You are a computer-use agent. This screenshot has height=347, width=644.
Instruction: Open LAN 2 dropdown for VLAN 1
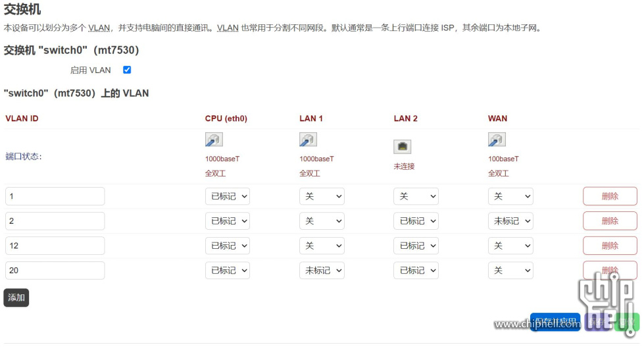[416, 196]
